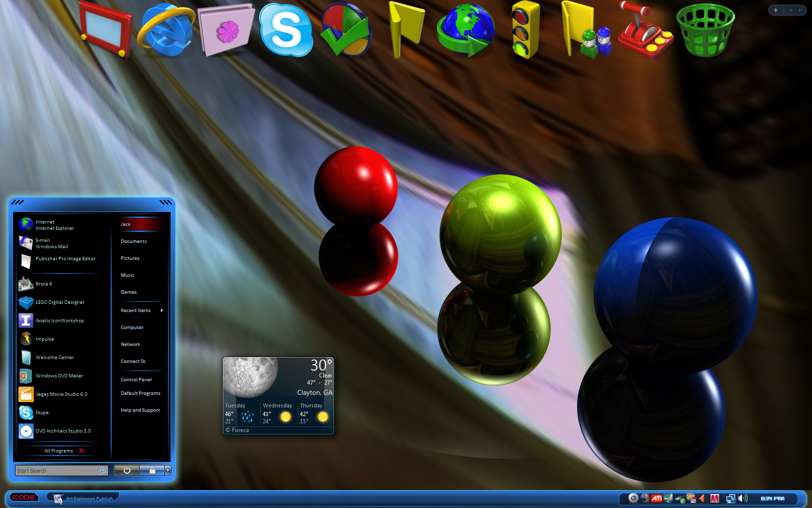The width and height of the screenshot is (812, 508).
Task: Click the CODE start button
Action: (x=24, y=497)
